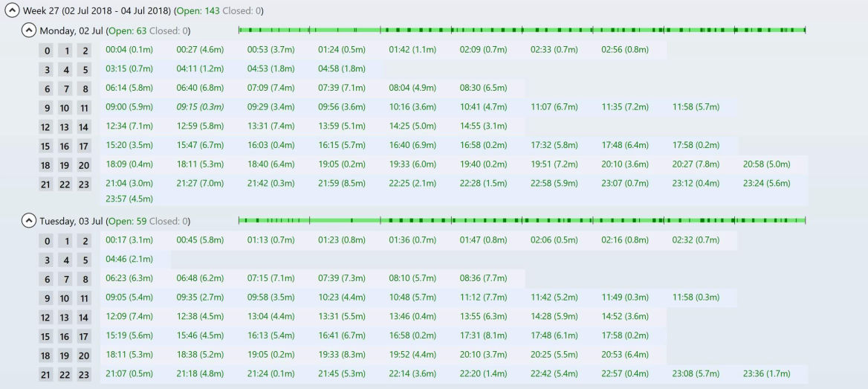Image resolution: width=868 pixels, height=389 pixels.
Task: Open Tuesday entry 04:46 (2.1m)
Action: coord(129,260)
